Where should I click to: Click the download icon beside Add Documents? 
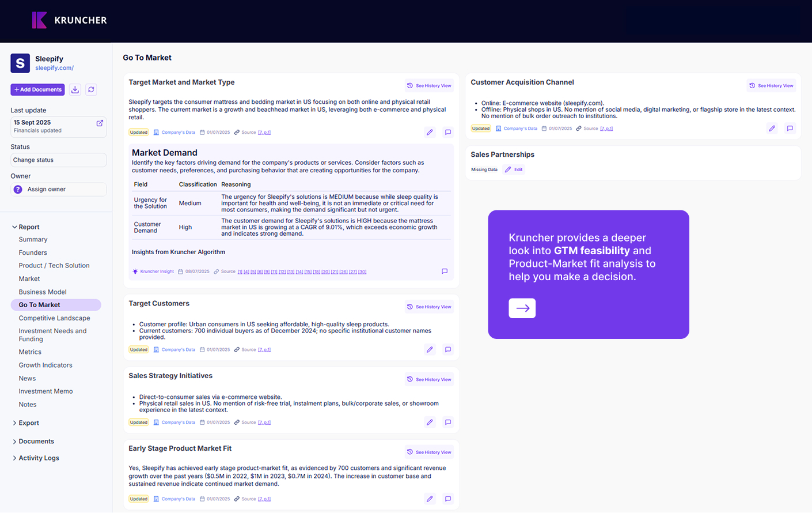tap(75, 89)
